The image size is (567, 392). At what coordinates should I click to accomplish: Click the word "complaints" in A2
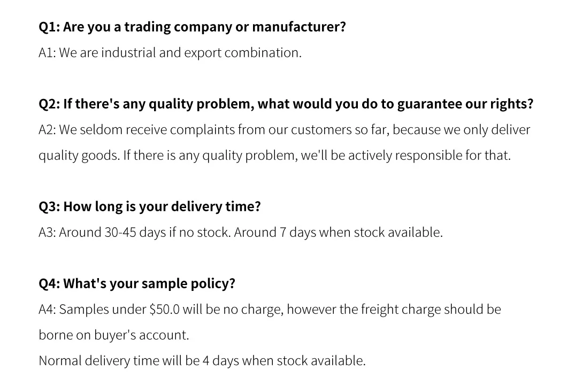click(x=203, y=130)
